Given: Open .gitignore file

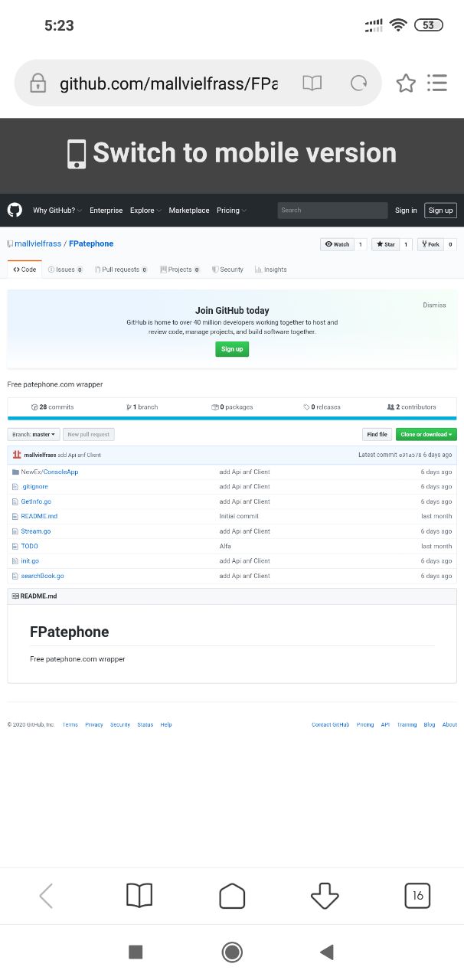Looking at the screenshot, I should (x=34, y=486).
